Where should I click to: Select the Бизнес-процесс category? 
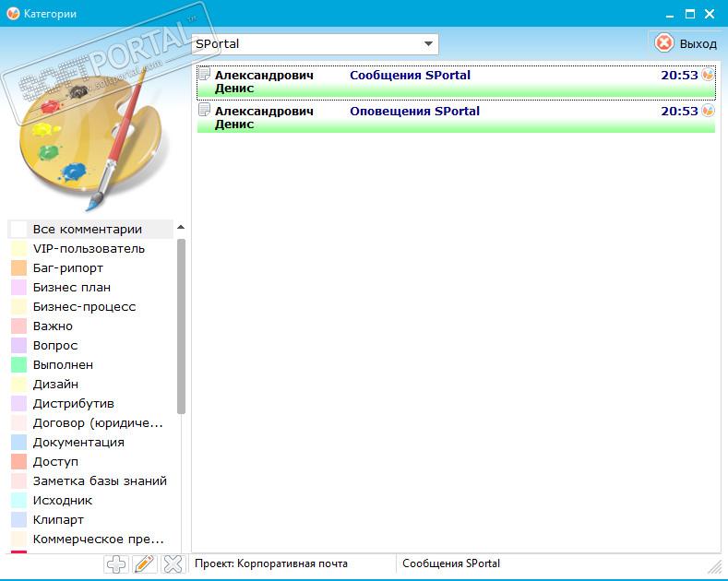tap(90, 307)
